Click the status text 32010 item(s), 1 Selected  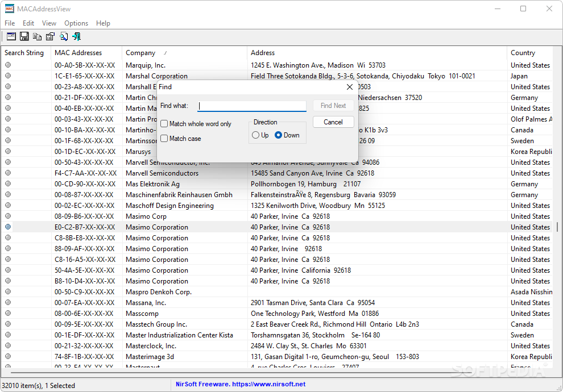point(39,386)
